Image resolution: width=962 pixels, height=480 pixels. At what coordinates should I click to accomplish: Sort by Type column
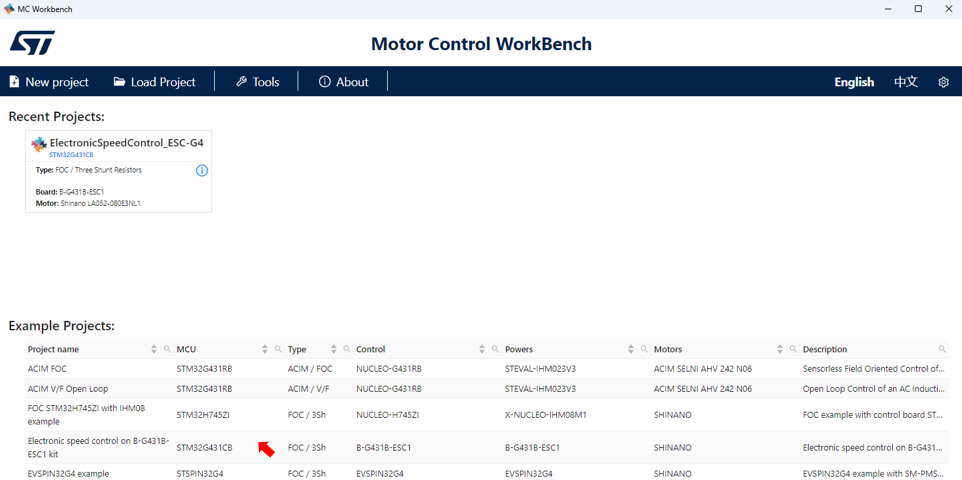pyautogui.click(x=334, y=349)
